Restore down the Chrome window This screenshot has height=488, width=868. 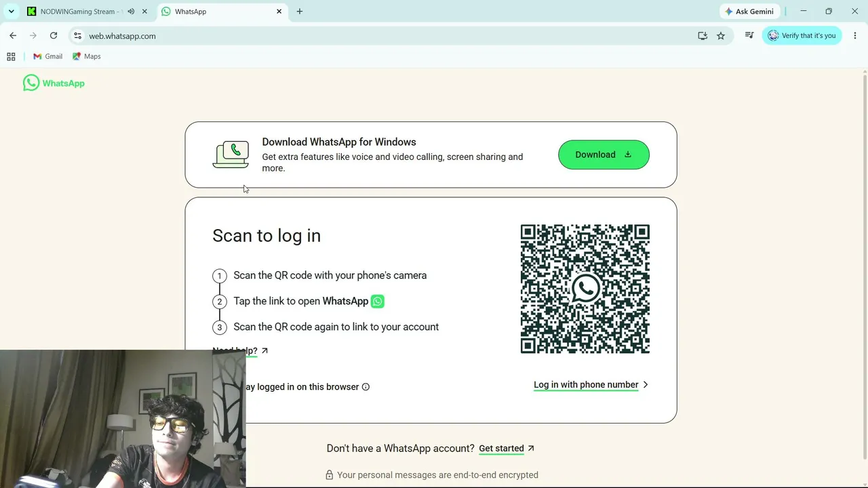(x=829, y=12)
